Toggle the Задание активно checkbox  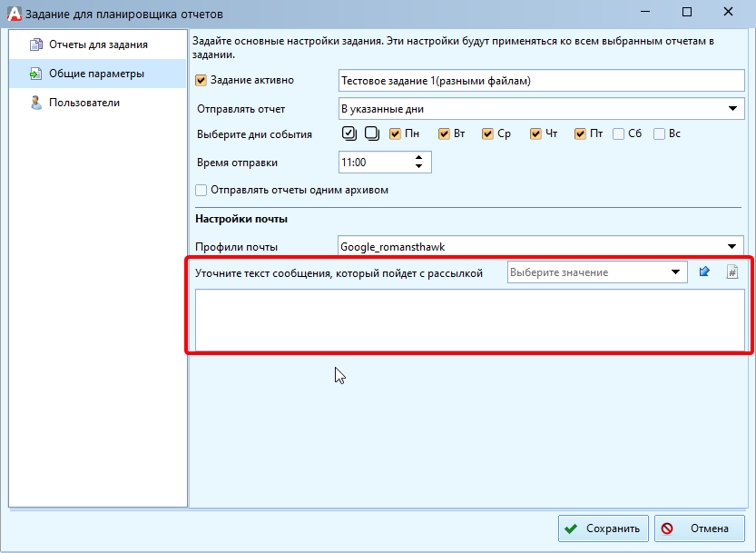coord(201,80)
